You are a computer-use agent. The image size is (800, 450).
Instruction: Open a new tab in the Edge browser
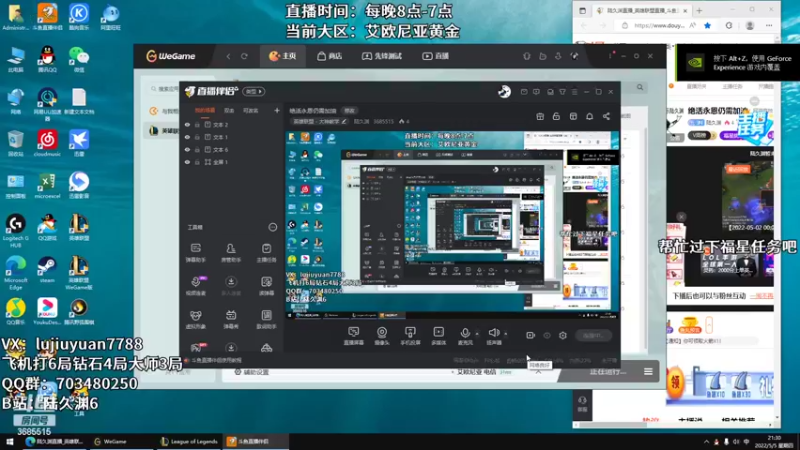click(699, 10)
